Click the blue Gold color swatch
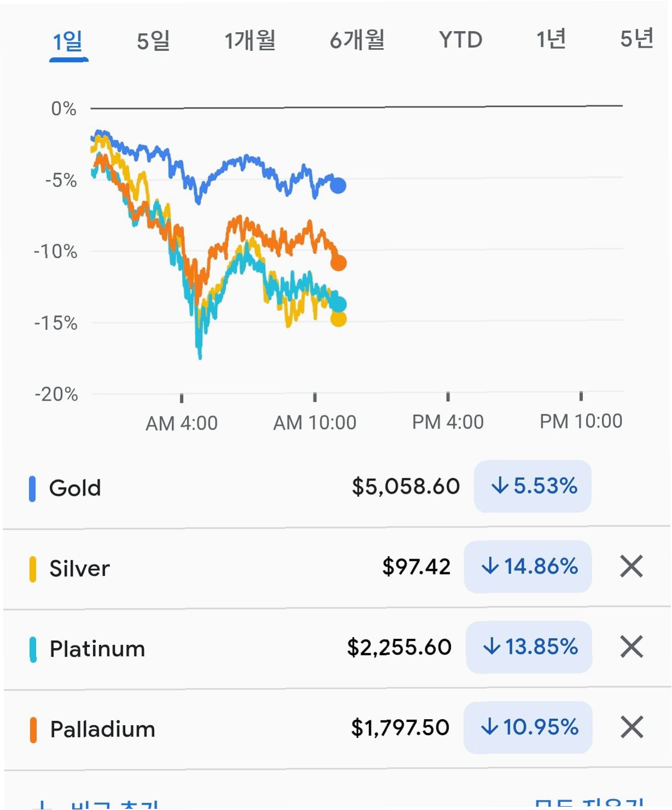This screenshot has height=810, width=672. click(32, 489)
